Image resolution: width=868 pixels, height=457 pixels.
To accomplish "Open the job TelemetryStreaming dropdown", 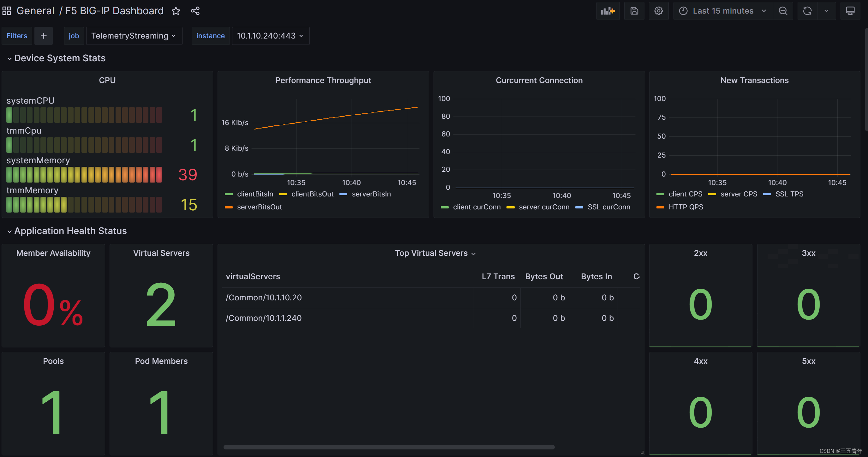I will point(134,36).
